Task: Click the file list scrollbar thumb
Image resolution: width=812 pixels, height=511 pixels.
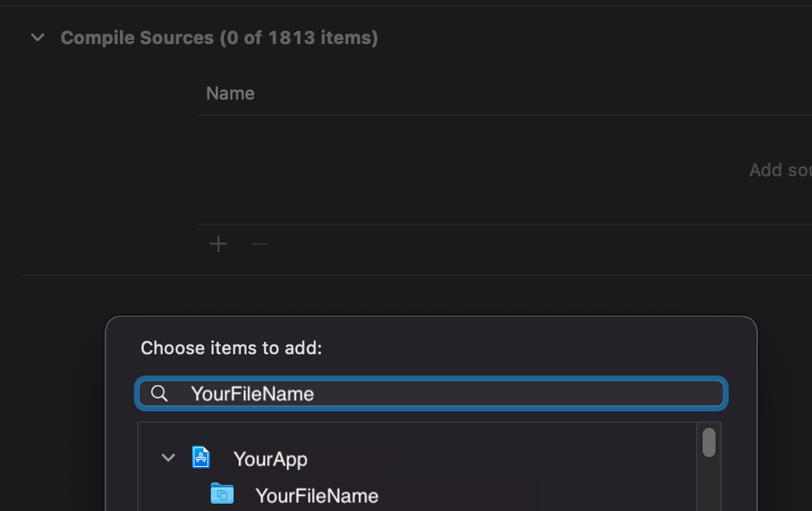Action: pos(709,442)
